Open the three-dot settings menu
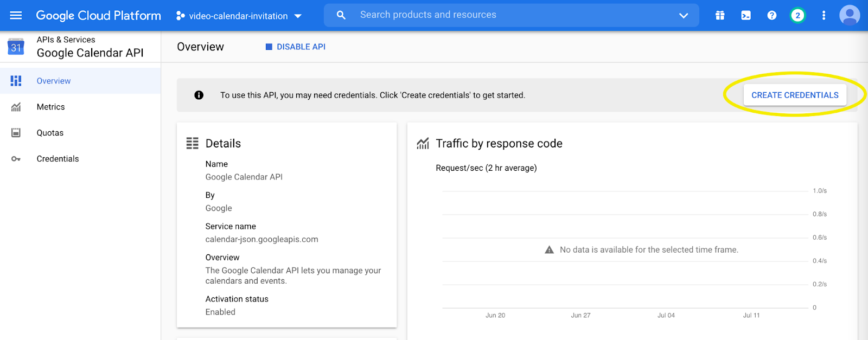868x340 pixels. (x=824, y=15)
